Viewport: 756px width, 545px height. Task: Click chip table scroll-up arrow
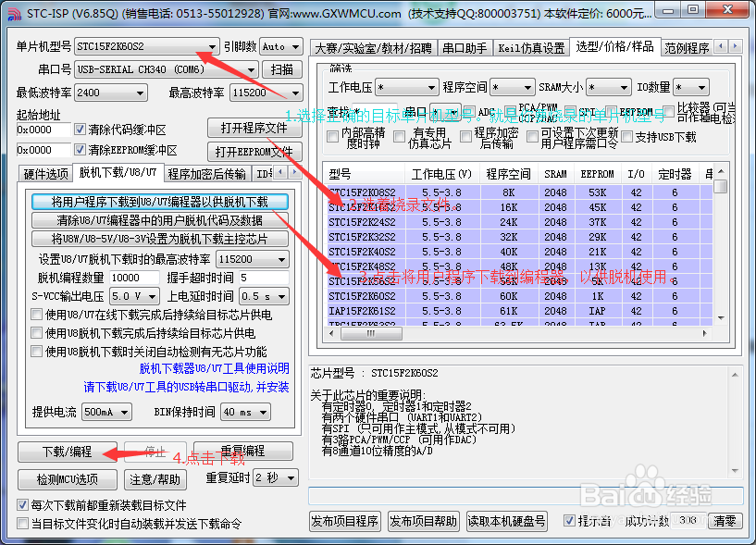(721, 172)
